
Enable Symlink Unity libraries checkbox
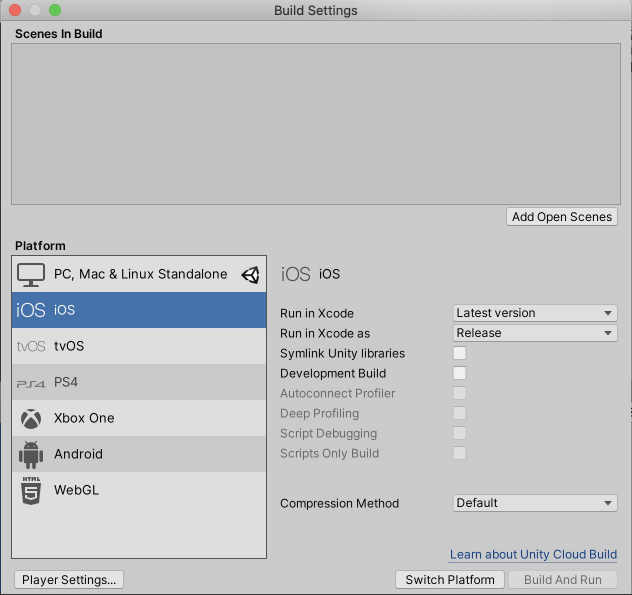[459, 353]
